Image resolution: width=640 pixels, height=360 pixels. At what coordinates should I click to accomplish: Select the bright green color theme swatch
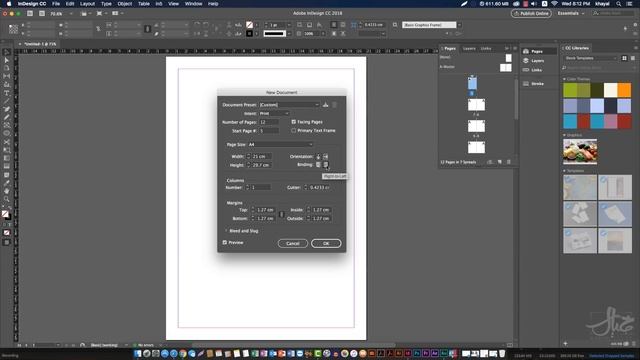[x=570, y=90]
